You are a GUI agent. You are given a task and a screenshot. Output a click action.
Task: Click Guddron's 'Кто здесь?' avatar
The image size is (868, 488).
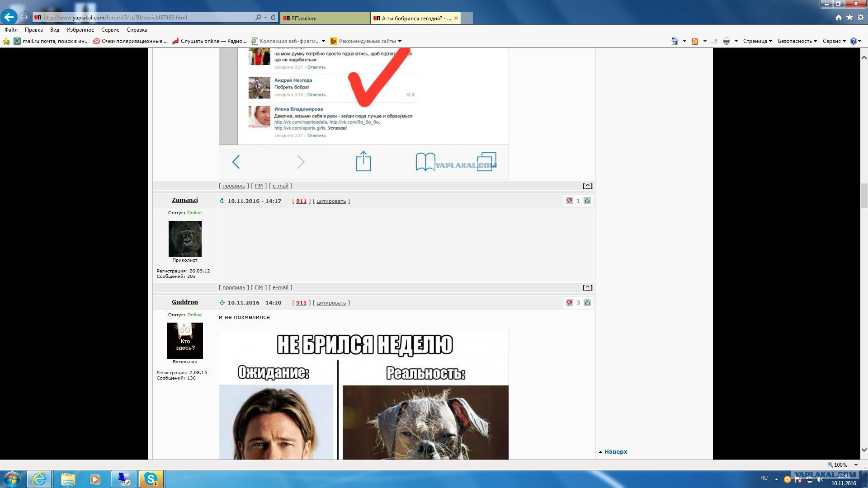coord(185,340)
